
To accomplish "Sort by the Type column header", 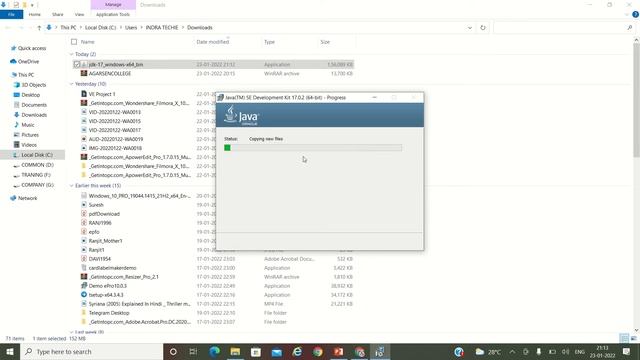I will [x=269, y=42].
